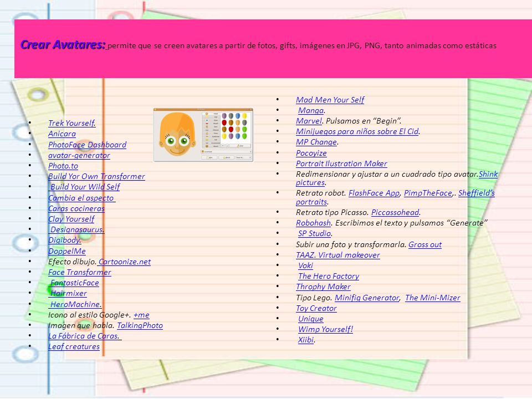The width and height of the screenshot is (532, 399).
Task: Open the TalkingPhoto link
Action: 140,325
